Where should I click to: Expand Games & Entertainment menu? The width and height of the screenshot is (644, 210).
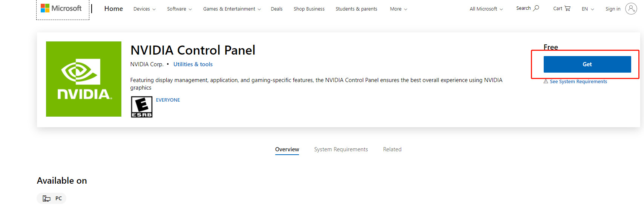[x=232, y=9]
